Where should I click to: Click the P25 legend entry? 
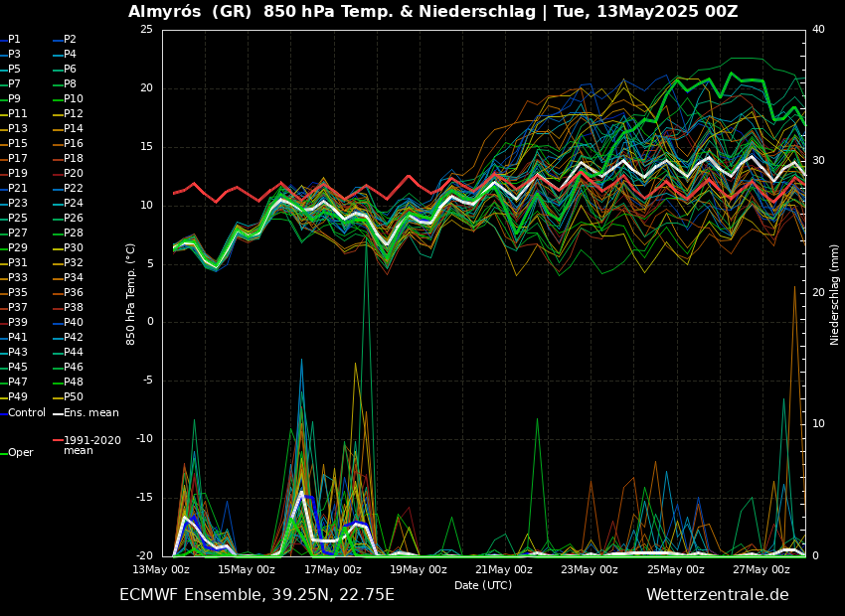pyautogui.click(x=18, y=219)
